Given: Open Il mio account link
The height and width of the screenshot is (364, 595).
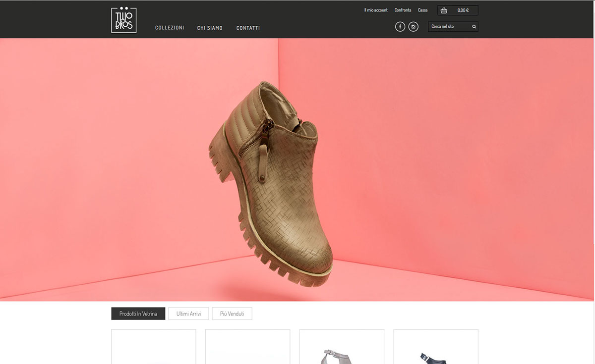Looking at the screenshot, I should point(376,10).
